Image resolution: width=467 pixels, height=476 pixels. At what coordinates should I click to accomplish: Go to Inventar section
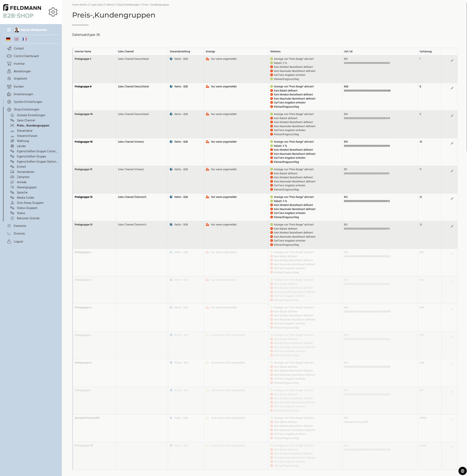click(19, 64)
